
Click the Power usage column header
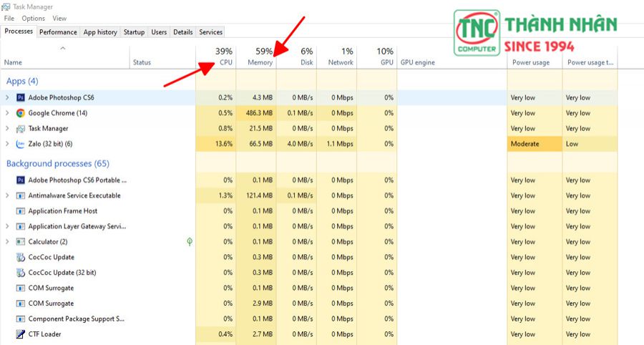click(535, 57)
